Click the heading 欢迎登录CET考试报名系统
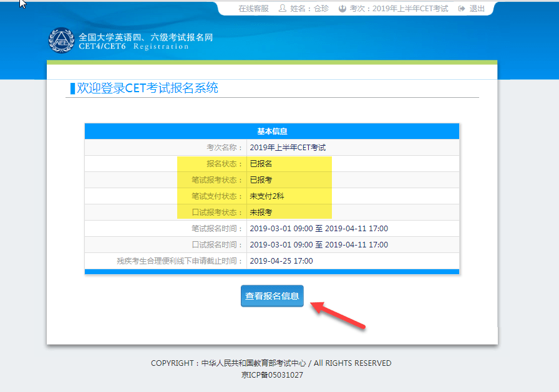 [x=147, y=88]
